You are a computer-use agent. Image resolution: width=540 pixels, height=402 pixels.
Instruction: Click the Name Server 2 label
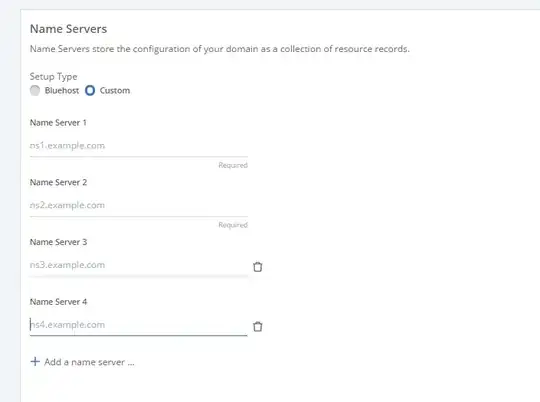58,182
